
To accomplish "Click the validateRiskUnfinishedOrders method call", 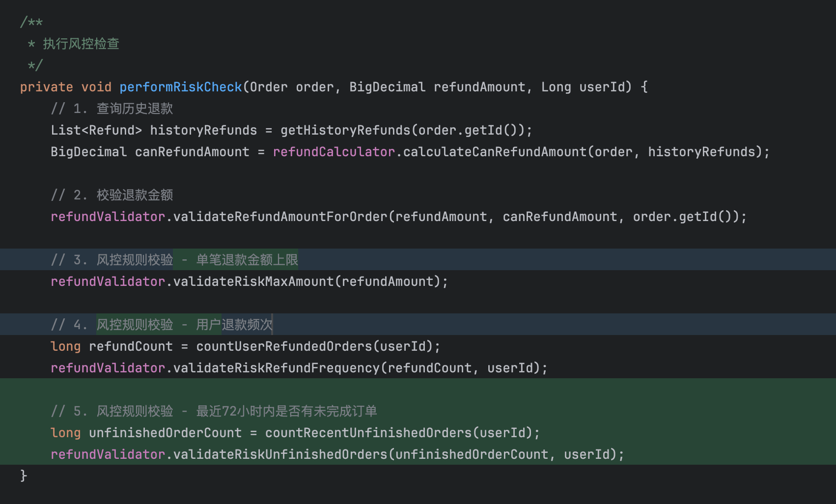I will pos(280,454).
